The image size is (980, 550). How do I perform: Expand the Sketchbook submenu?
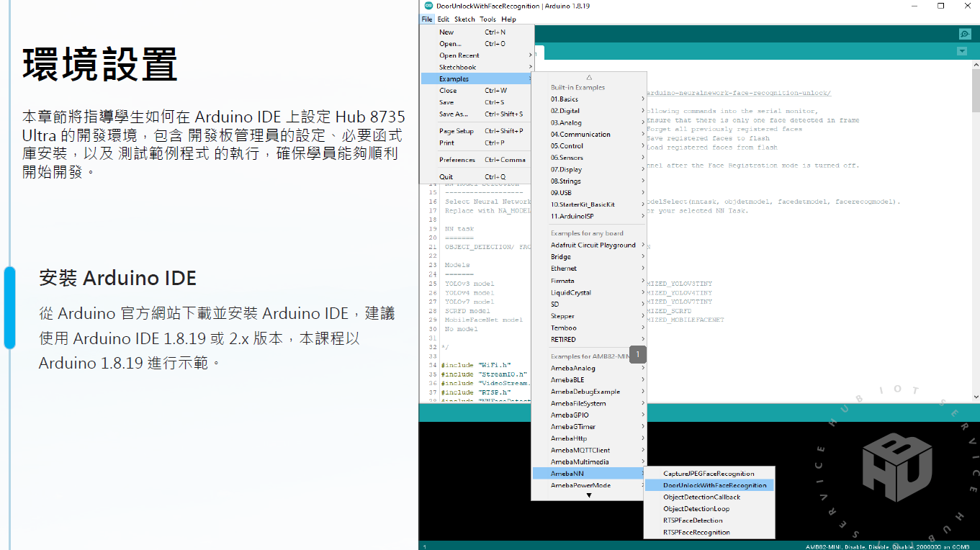point(477,67)
